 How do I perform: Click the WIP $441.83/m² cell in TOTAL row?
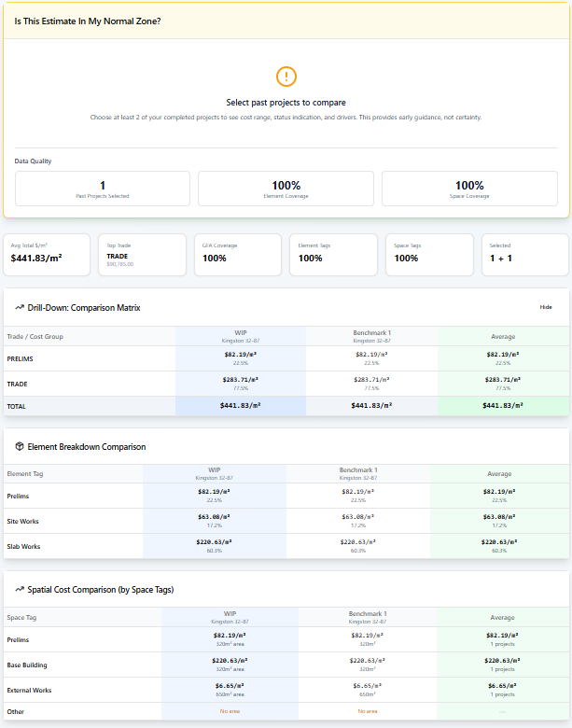pyautogui.click(x=241, y=406)
